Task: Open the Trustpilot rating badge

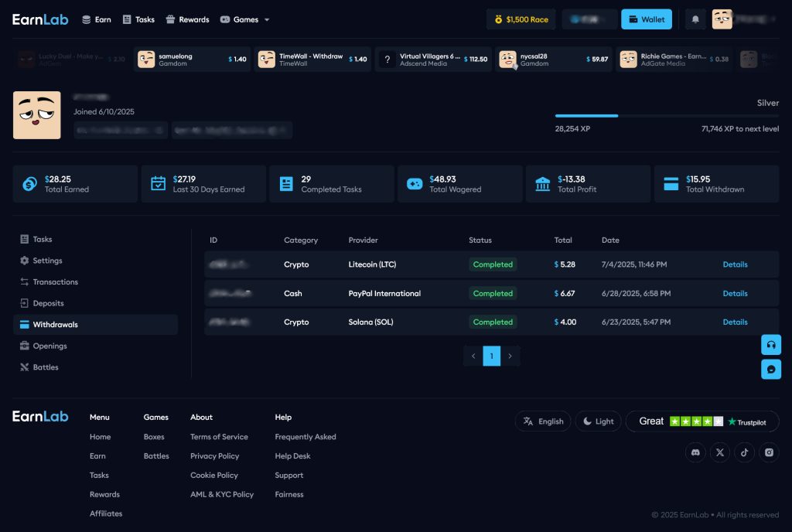Action: 702,421
